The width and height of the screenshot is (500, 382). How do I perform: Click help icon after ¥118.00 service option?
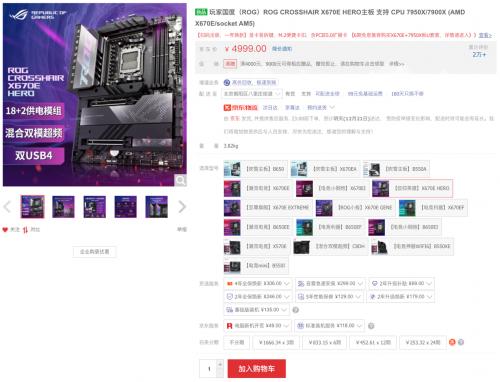pos(371,326)
